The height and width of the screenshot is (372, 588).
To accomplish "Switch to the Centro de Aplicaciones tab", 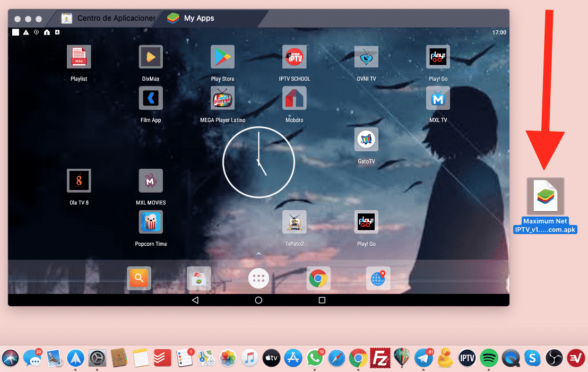I will tap(109, 18).
